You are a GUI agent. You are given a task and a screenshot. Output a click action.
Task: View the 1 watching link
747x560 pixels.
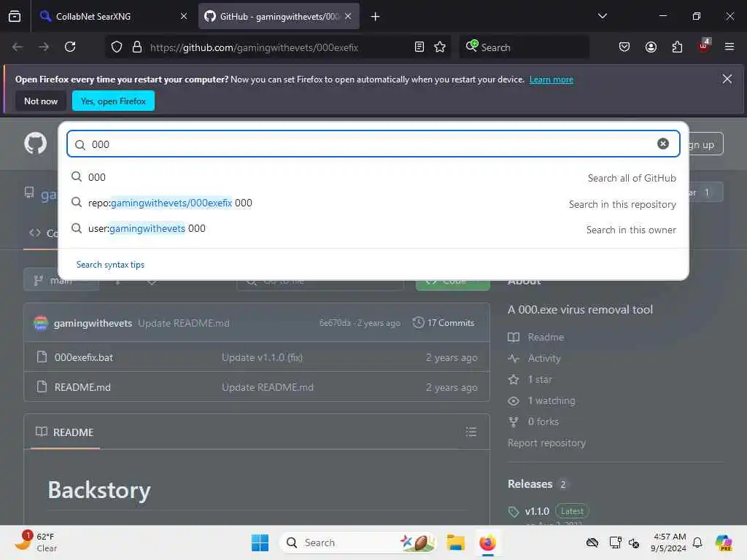pyautogui.click(x=551, y=400)
